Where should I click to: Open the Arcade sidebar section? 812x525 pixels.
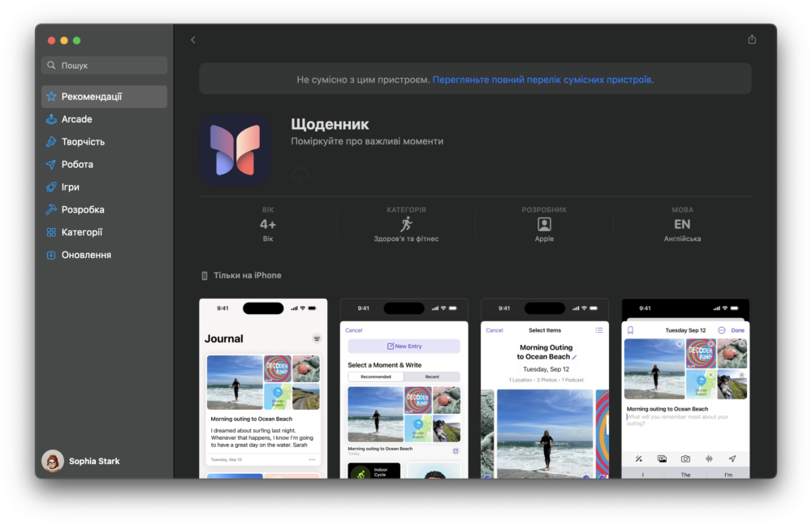(x=104, y=119)
